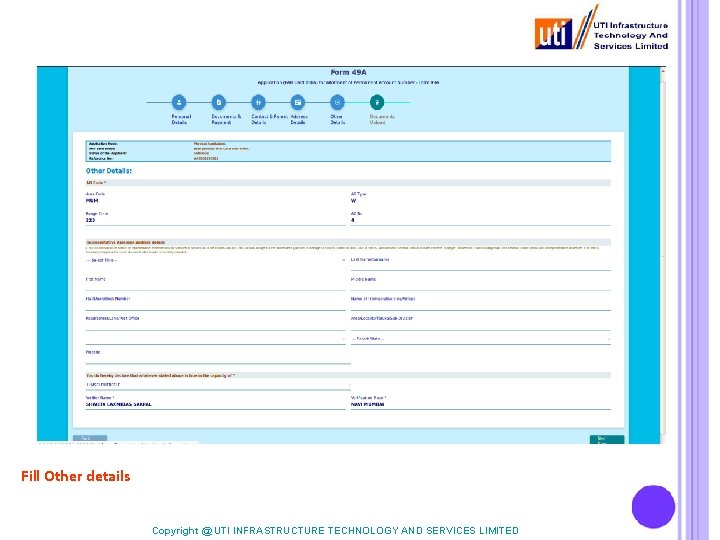Click the AO No value field
The image size is (720, 540).
pos(353,220)
